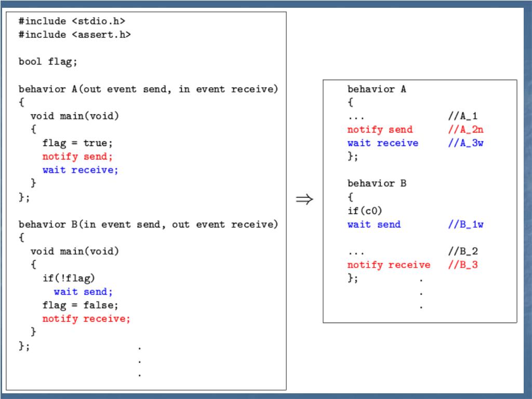Select "wait send" beside the //B_1w comment
Screen dimensions: 532x399
(x=374, y=224)
